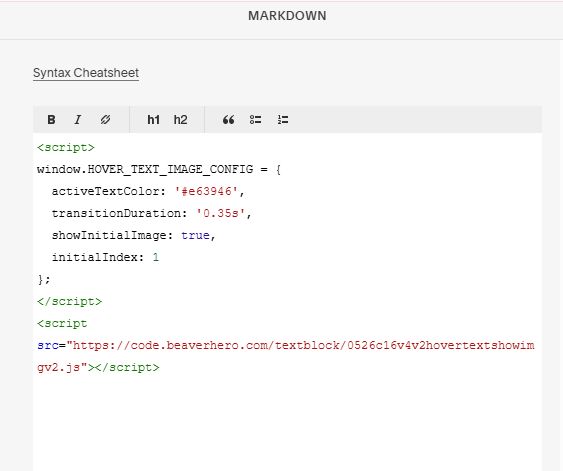The width and height of the screenshot is (563, 471).
Task: Click the src attribute in the script tag
Action: pyautogui.click(x=48, y=345)
